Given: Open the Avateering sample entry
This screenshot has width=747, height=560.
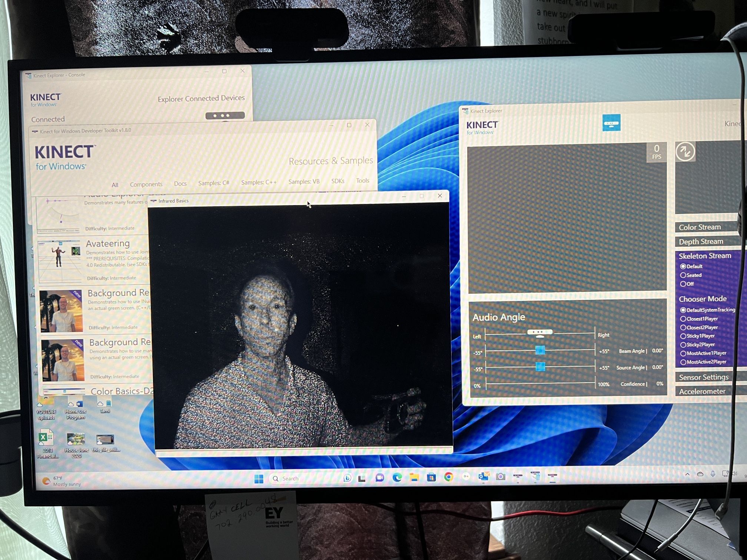Looking at the screenshot, I should [x=107, y=243].
